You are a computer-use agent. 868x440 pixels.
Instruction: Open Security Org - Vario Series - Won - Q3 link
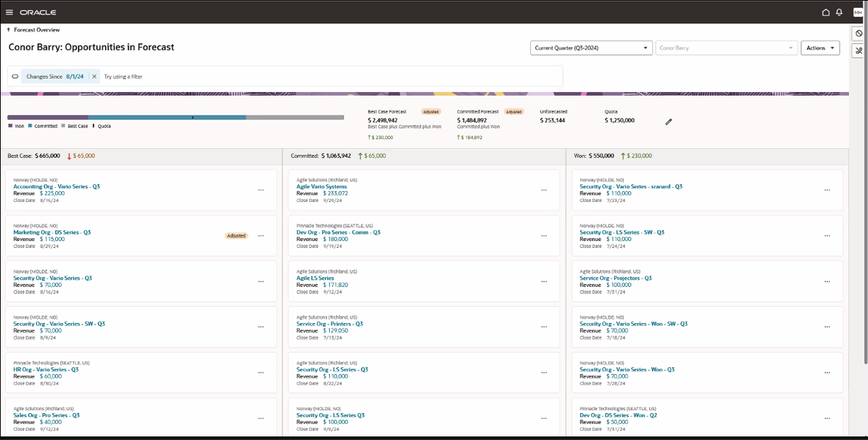coord(627,369)
